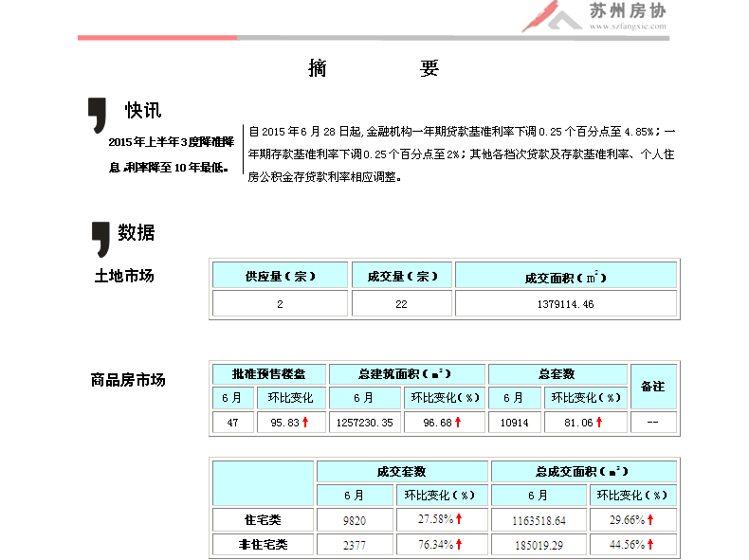Select the residential units value 9820
The image size is (749, 560).
point(355,520)
